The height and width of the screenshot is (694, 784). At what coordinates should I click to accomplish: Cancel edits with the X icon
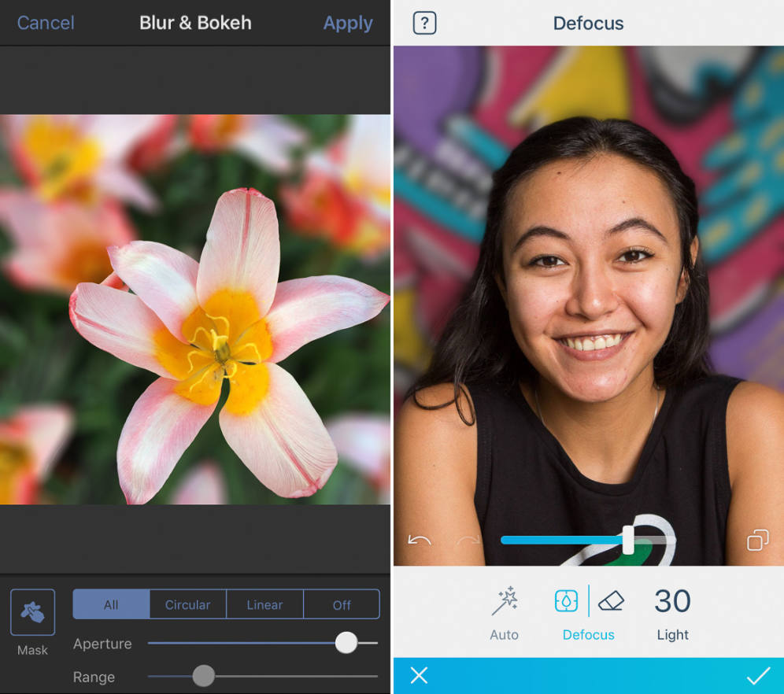point(418,675)
